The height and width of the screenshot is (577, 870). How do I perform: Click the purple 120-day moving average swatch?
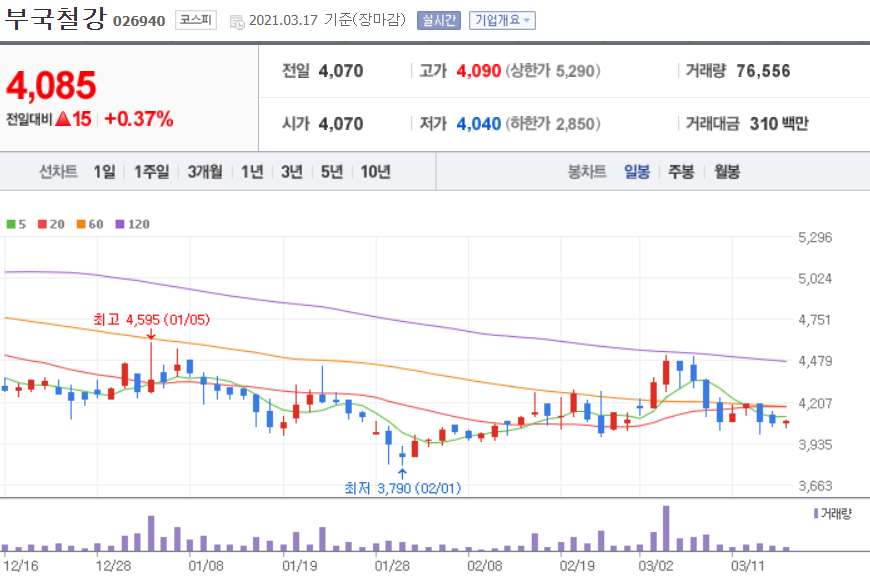click(x=120, y=224)
